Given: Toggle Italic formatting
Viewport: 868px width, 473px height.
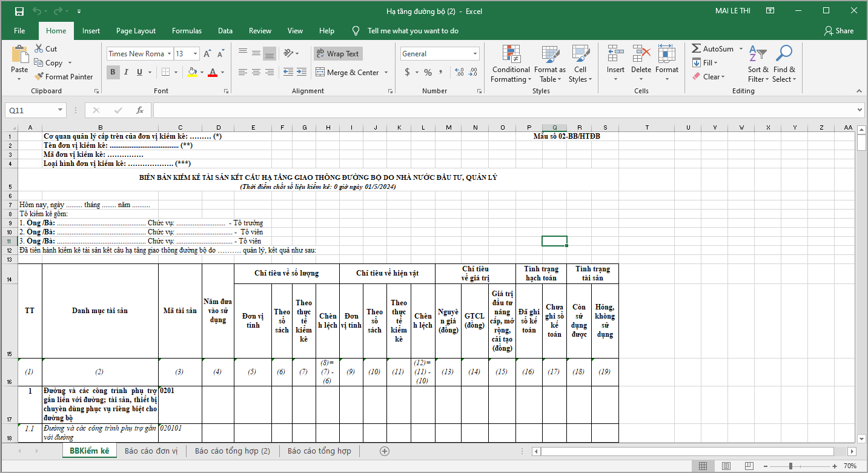Looking at the screenshot, I should click(x=126, y=72).
